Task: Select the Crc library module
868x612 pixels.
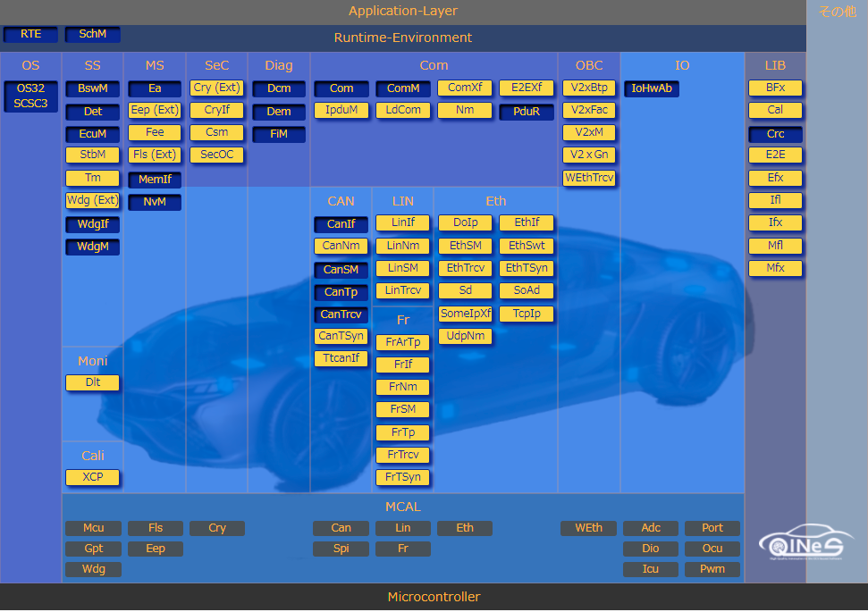Action: pyautogui.click(x=775, y=134)
